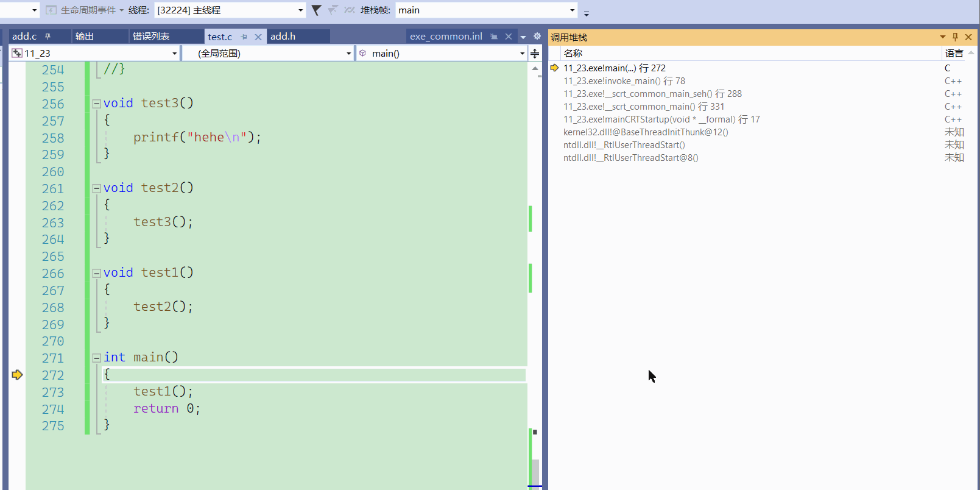Click the pin icon on the exe_common.inl tab
This screenshot has height=490, width=980.
tap(494, 37)
